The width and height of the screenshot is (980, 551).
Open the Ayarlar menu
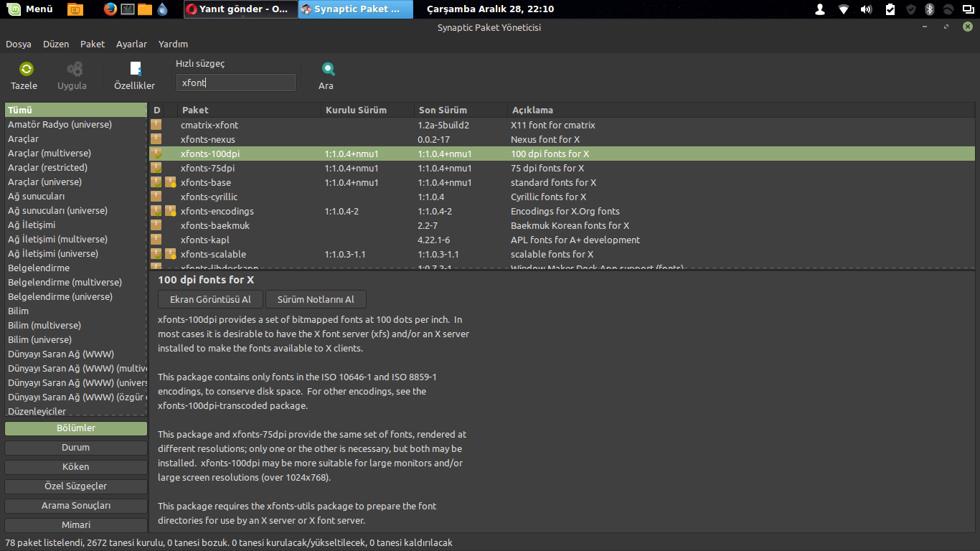(131, 44)
